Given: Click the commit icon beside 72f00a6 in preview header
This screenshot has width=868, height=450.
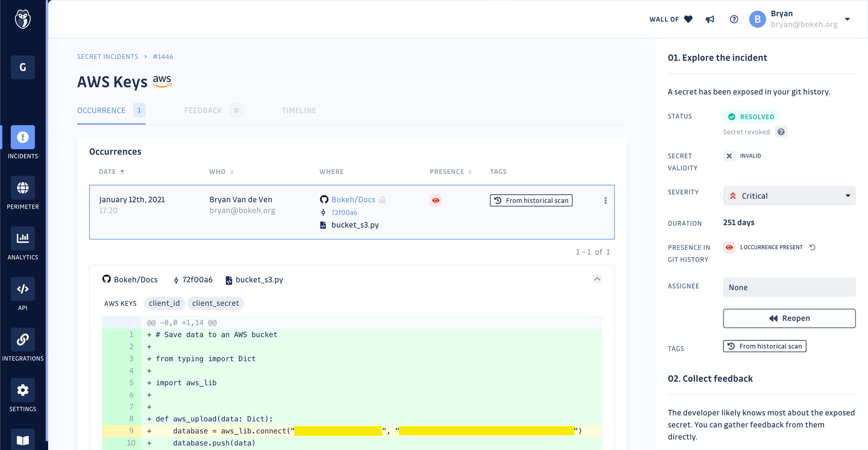Looking at the screenshot, I should (176, 280).
